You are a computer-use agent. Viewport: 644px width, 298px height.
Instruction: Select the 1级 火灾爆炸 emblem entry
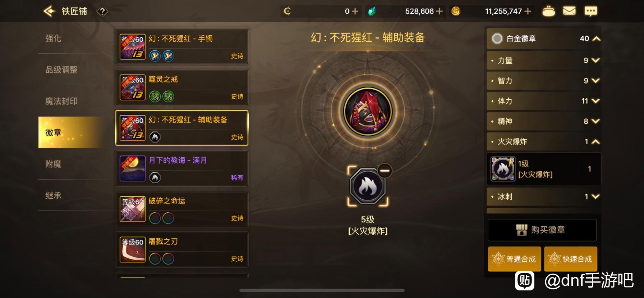click(x=544, y=169)
